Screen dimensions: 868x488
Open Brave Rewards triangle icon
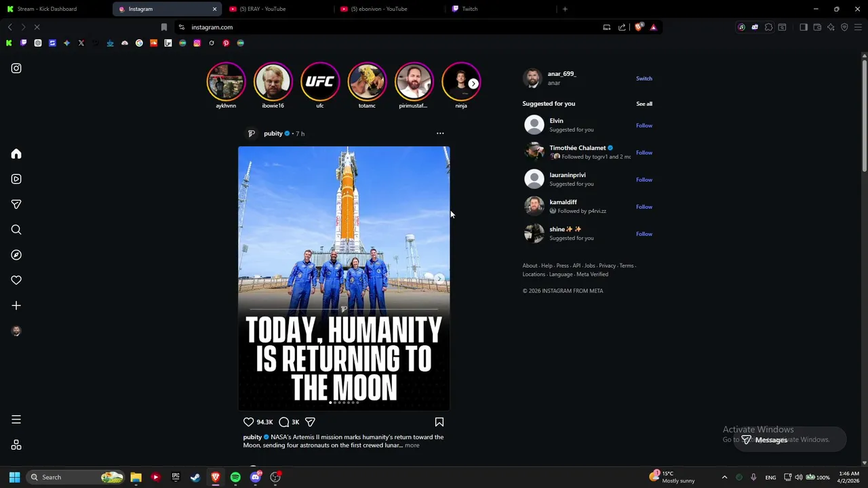(x=653, y=27)
